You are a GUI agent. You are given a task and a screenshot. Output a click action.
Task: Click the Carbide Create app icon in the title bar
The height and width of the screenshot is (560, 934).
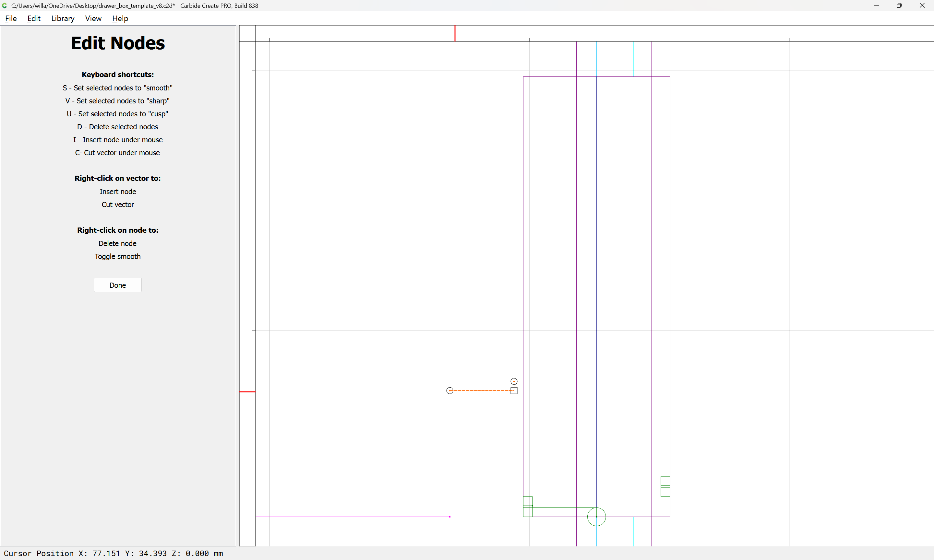pyautogui.click(x=5, y=6)
